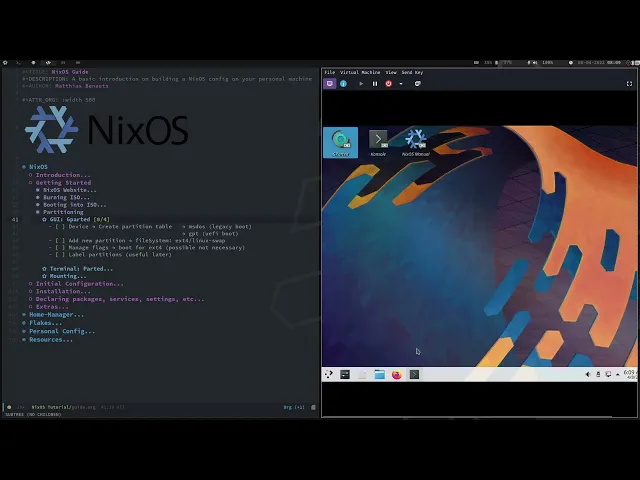
Task: Open the File menu in VM window
Action: point(329,72)
